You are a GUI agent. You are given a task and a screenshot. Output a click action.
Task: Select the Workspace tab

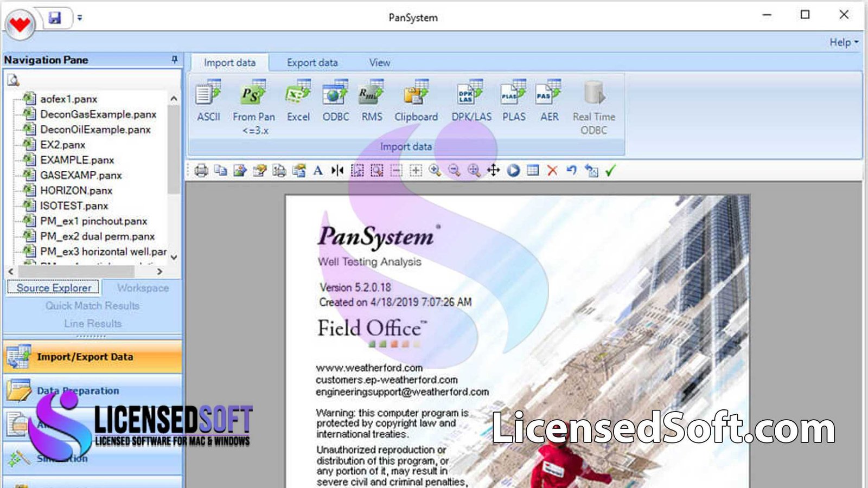tap(143, 288)
